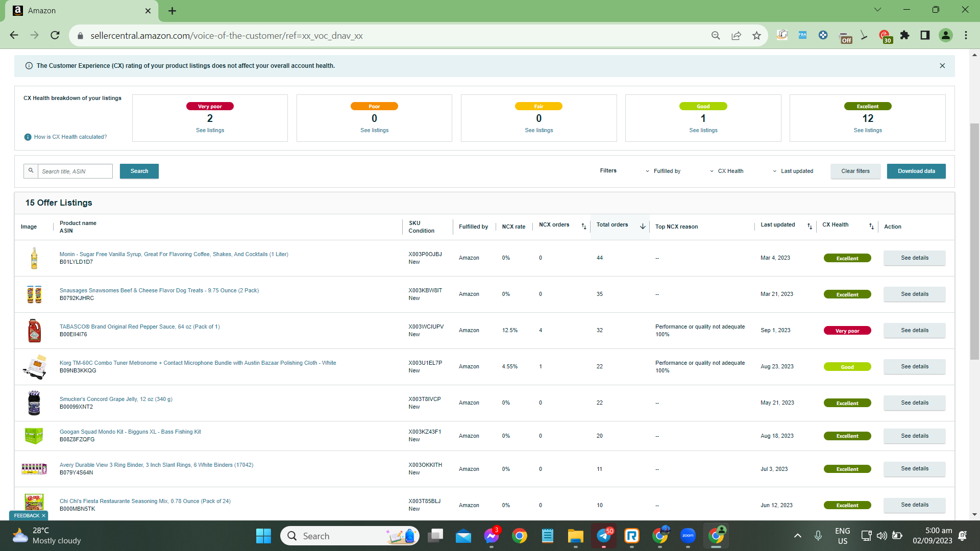Show hidden system tray icons chevron
The width and height of the screenshot is (980, 551).
pos(797,536)
